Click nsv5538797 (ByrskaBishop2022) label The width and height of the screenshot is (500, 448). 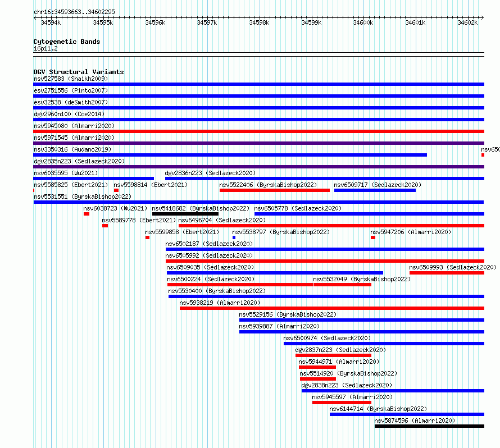click(x=281, y=232)
